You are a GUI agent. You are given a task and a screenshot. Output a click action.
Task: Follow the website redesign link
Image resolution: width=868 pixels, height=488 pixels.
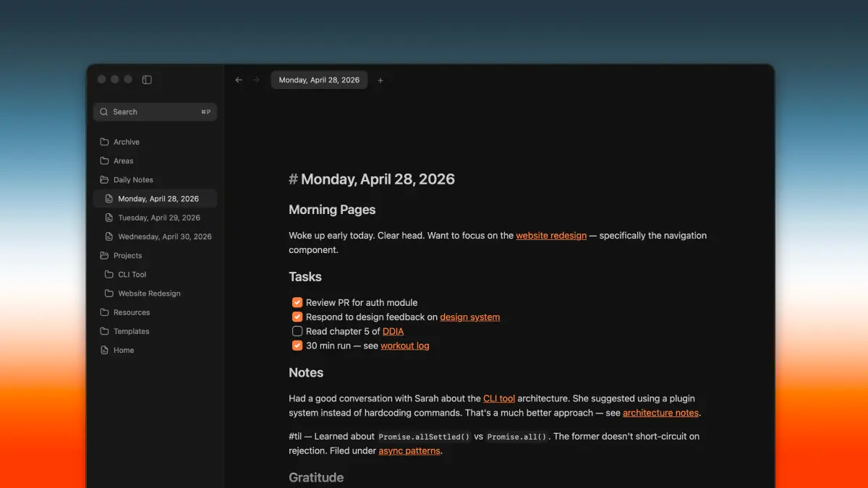pyautogui.click(x=551, y=236)
